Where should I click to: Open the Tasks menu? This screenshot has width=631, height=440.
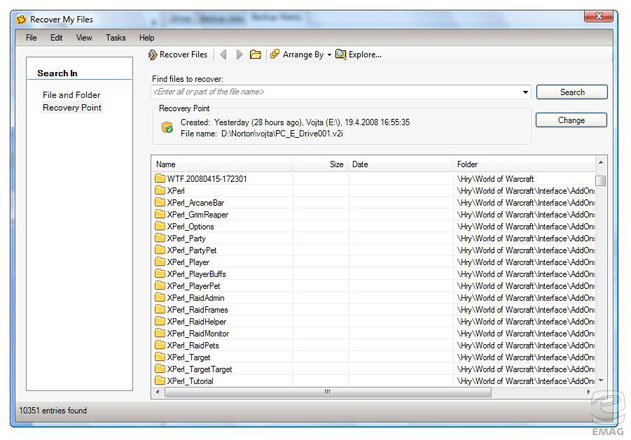(x=116, y=37)
